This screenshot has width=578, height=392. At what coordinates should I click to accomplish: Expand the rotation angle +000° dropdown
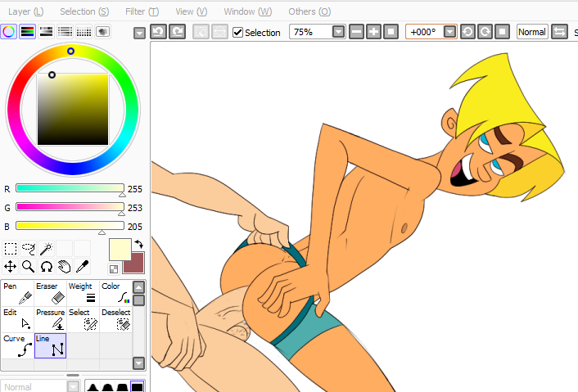449,32
